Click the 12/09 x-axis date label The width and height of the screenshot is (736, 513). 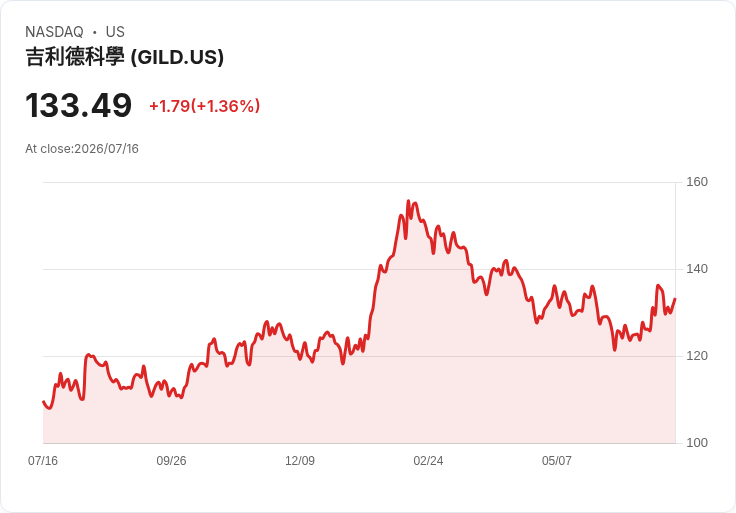coord(300,460)
